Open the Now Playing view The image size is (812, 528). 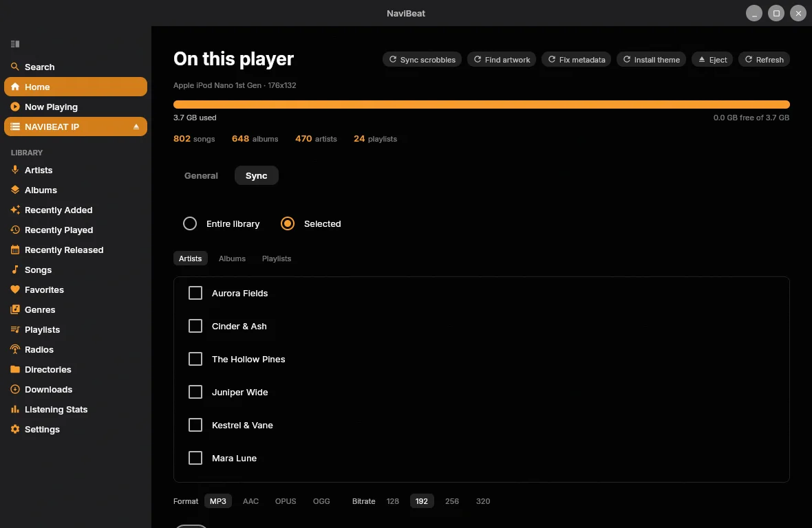76,107
